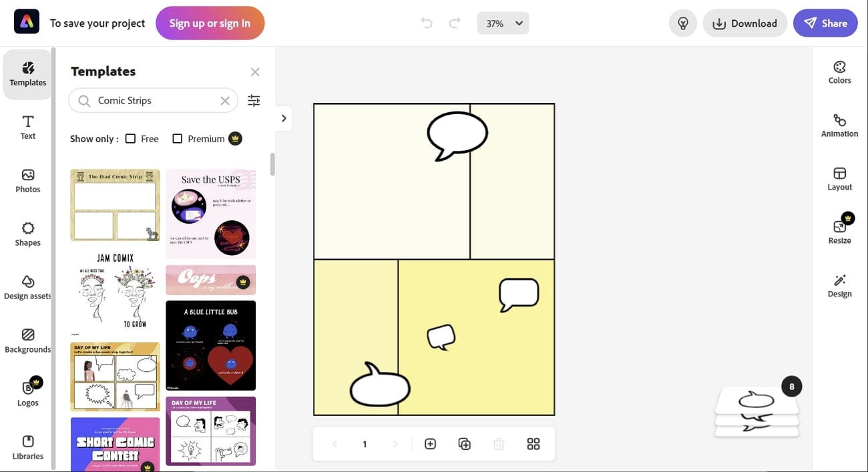Open the Animation panel

[x=839, y=126]
